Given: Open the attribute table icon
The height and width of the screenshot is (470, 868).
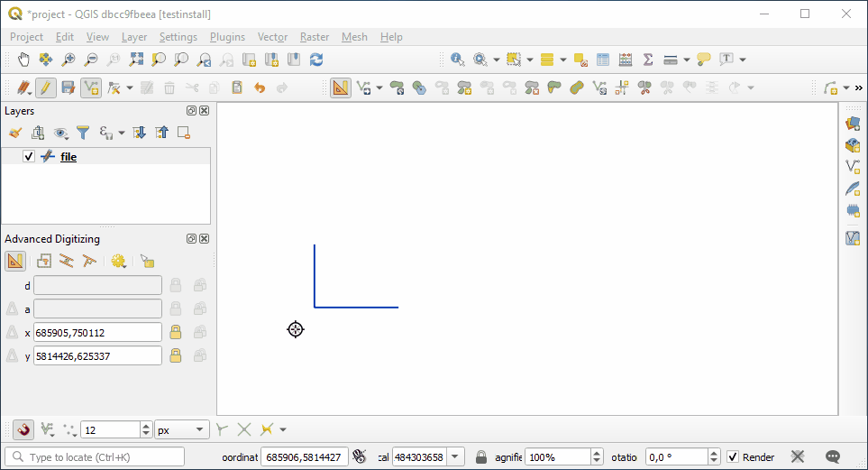Looking at the screenshot, I should pyautogui.click(x=603, y=60).
